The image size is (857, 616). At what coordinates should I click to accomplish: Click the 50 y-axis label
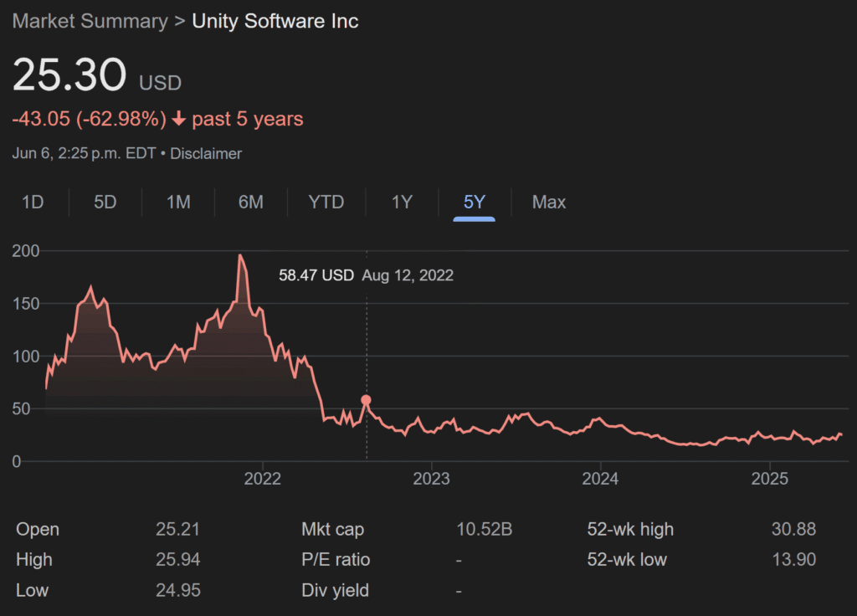pos(21,408)
